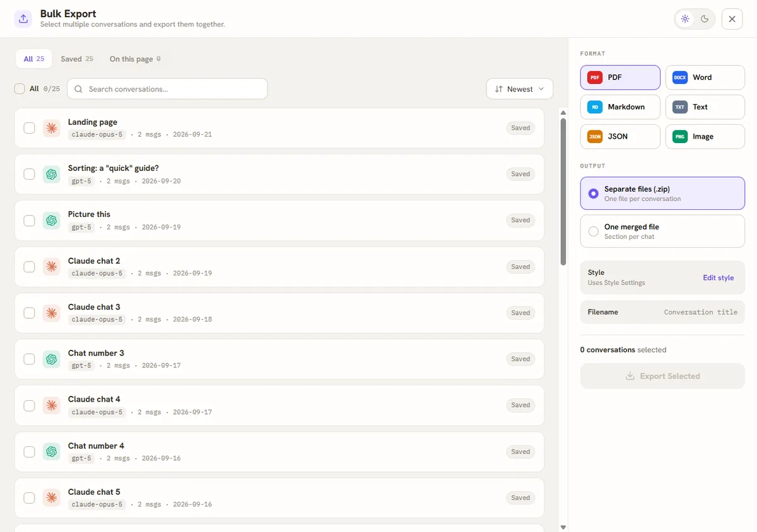Check the Claude chat 2 checkbox
This screenshot has width=757, height=532.
[29, 267]
